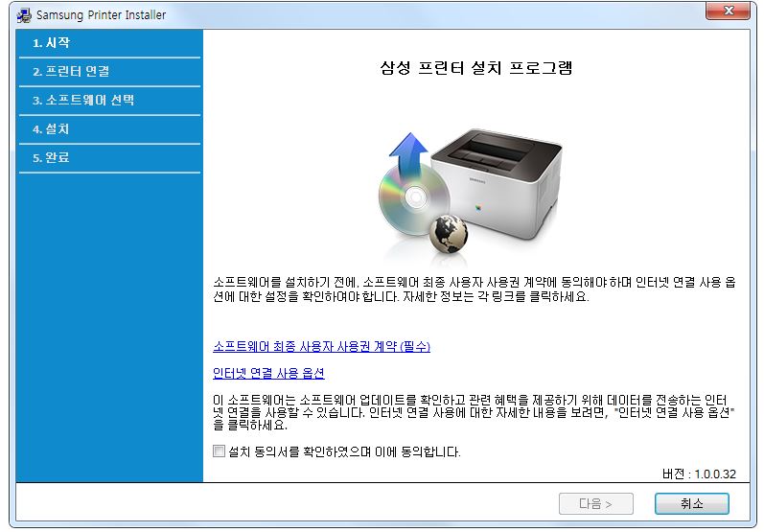
Task: Select step 5. 완료 in the sidebar
Action: coord(109,158)
